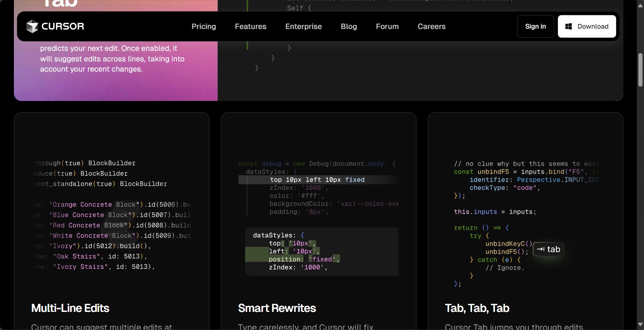Click the "Orange Concrete Block" code line
This screenshot has height=330, width=644.
[112, 205]
